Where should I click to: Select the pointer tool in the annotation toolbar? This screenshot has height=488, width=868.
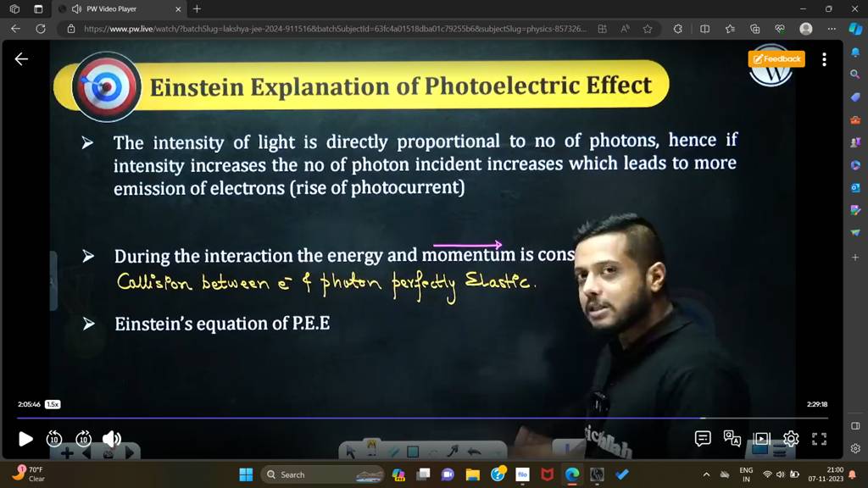351,452
